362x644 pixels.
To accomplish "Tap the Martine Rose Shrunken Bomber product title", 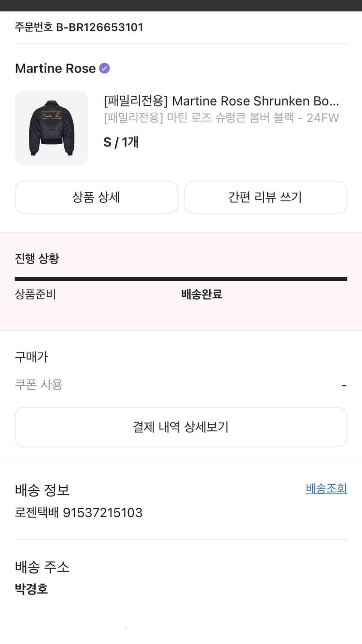I will click(x=221, y=101).
